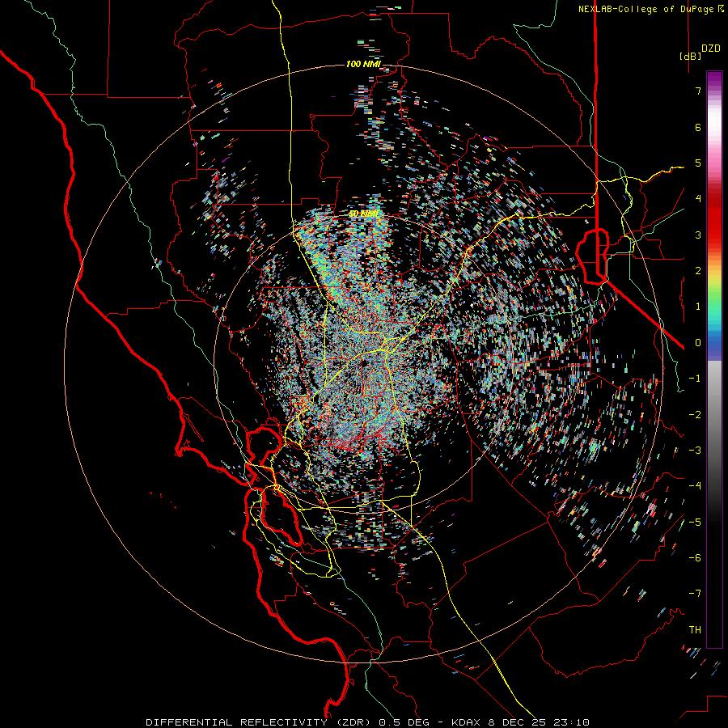Click the 7 value on the dB scale

(x=698, y=91)
